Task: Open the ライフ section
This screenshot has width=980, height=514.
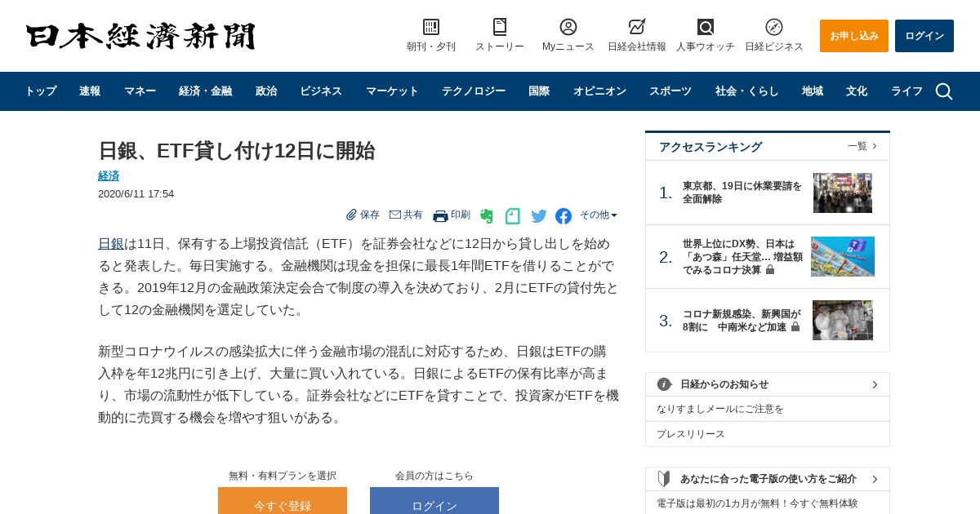Action: click(x=906, y=91)
